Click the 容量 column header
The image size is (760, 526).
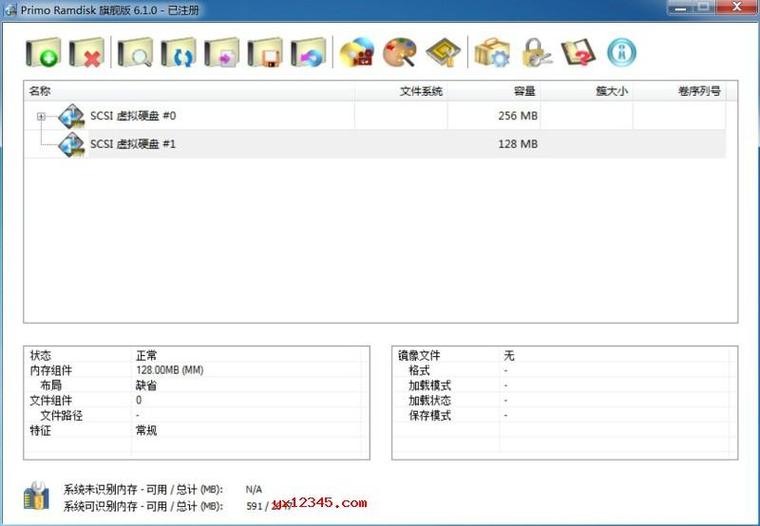[494, 91]
